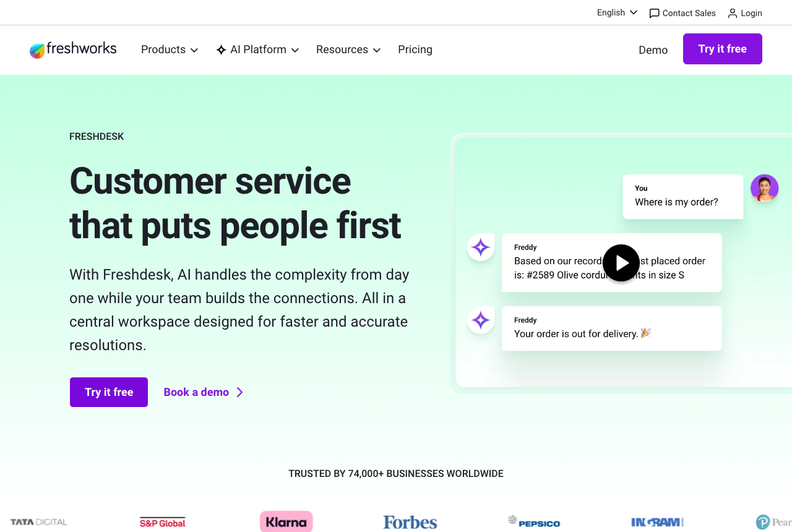Click the Freshworks logo

[x=73, y=49]
